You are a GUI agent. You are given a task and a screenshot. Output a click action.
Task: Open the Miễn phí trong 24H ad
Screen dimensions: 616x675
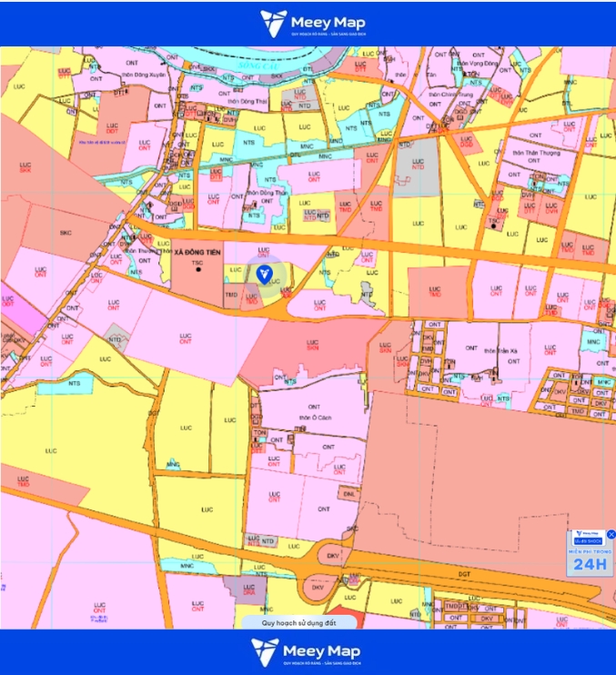pyautogui.click(x=590, y=554)
